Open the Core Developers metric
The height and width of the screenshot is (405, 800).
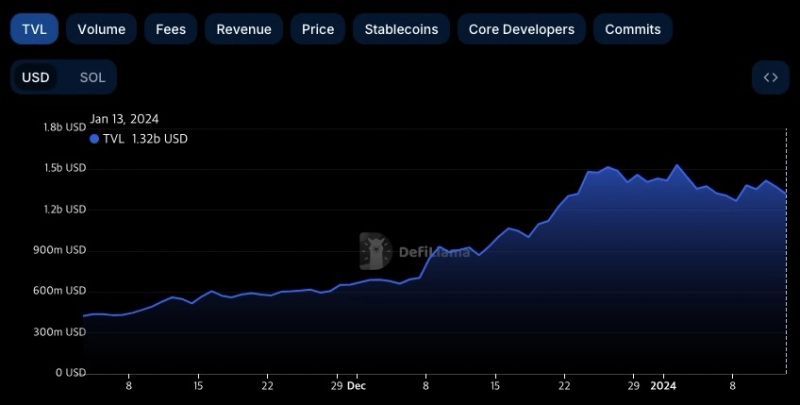pos(521,29)
